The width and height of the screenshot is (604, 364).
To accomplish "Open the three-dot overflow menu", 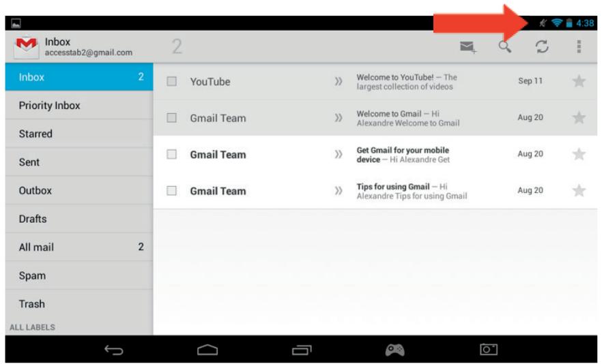I will (579, 46).
